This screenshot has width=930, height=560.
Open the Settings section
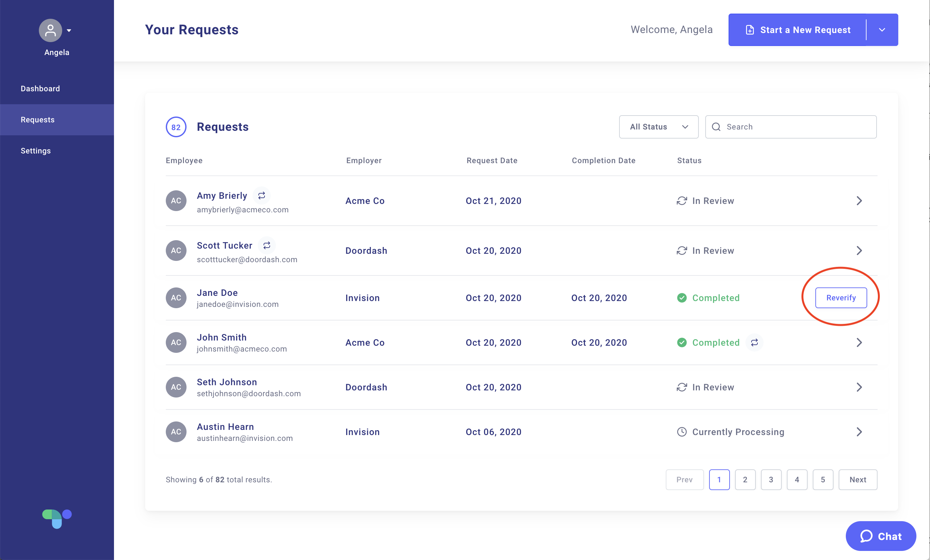click(x=36, y=151)
